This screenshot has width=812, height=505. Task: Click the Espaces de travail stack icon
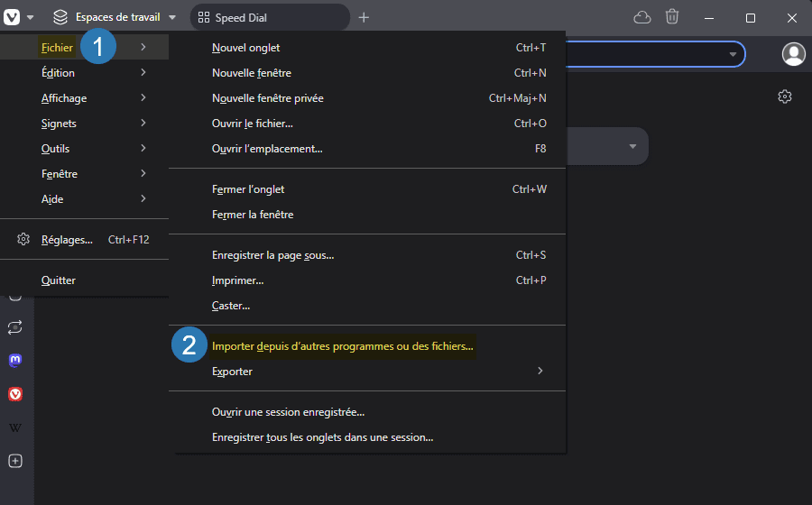click(60, 17)
